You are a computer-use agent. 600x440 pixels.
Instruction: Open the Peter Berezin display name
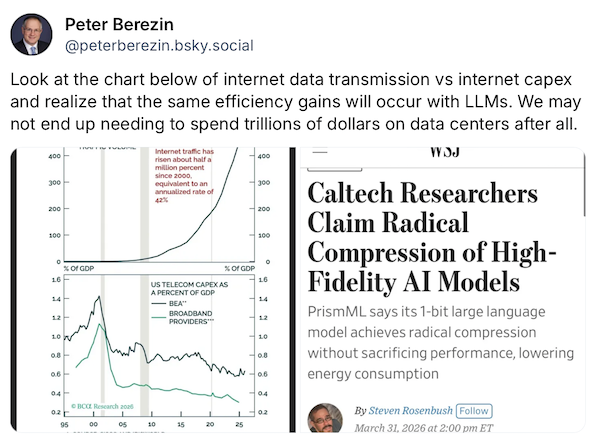pyautogui.click(x=119, y=24)
